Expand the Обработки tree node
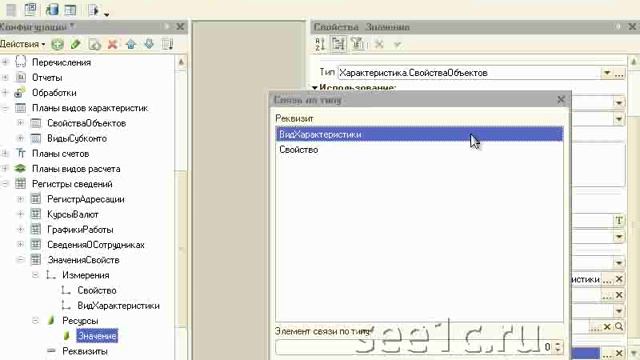Screen dimensions: 640x360 pos(5,93)
